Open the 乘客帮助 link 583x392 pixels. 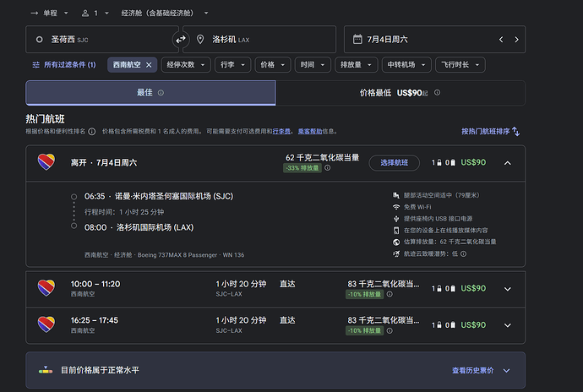pyautogui.click(x=310, y=131)
